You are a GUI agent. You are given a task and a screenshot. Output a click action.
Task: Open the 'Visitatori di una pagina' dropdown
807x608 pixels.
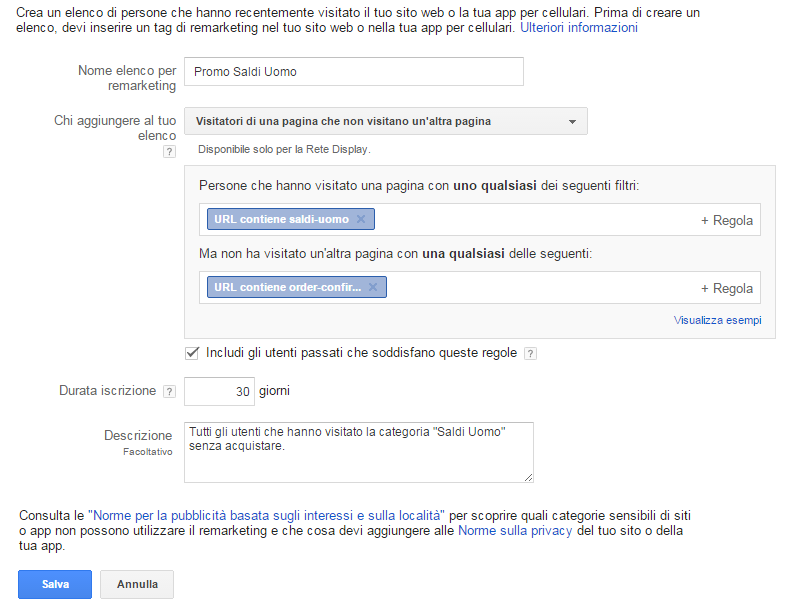pos(385,121)
